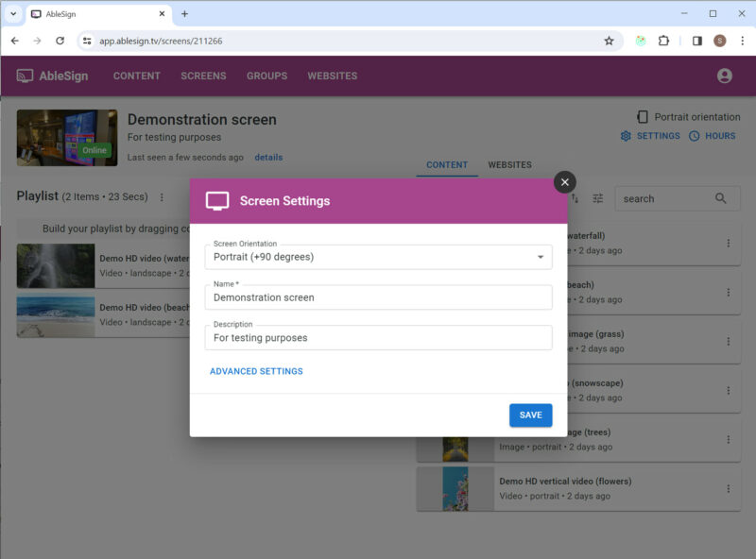Open ADVANCED SETTINGS
This screenshot has width=756, height=559.
[x=256, y=371]
